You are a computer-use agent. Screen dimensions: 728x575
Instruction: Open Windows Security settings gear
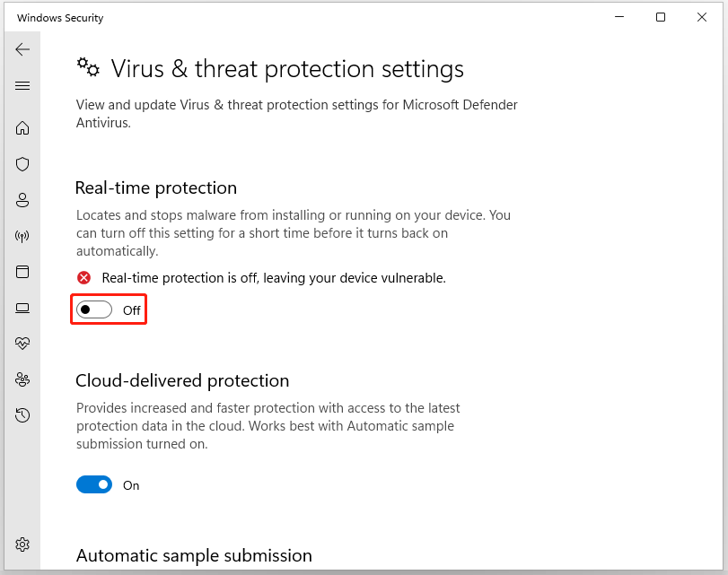click(x=22, y=544)
